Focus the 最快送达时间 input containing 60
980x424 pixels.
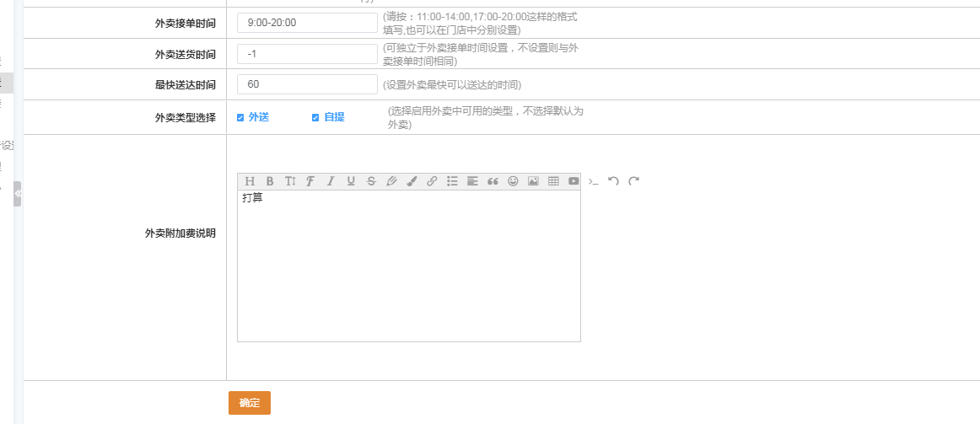point(307,84)
